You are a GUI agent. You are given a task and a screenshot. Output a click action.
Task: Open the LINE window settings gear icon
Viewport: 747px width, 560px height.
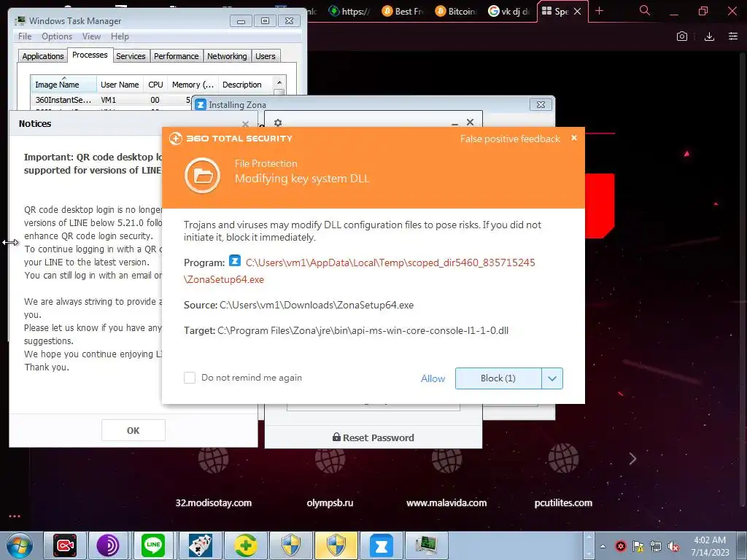278,122
